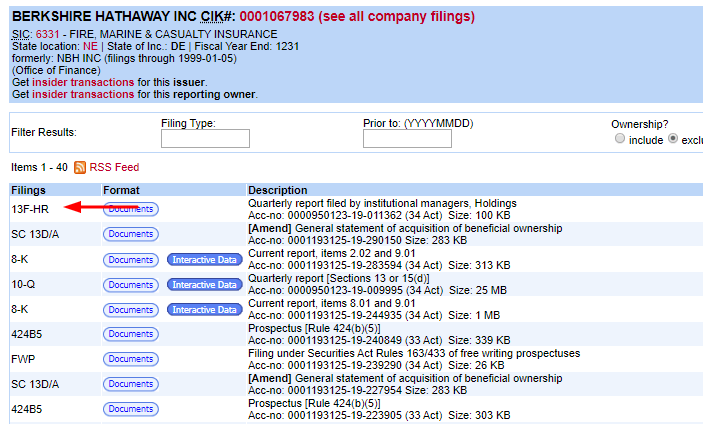
Task: Click the orange RSS feed icon
Action: (80, 167)
